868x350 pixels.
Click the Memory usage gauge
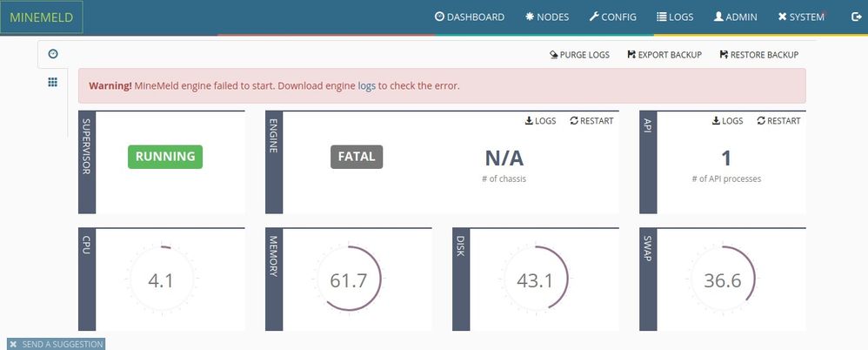click(348, 281)
